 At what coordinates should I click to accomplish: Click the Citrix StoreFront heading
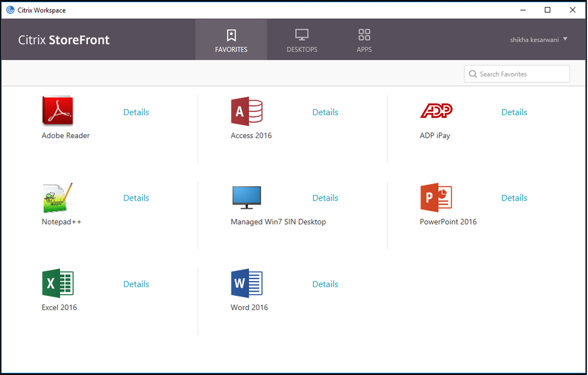[64, 40]
